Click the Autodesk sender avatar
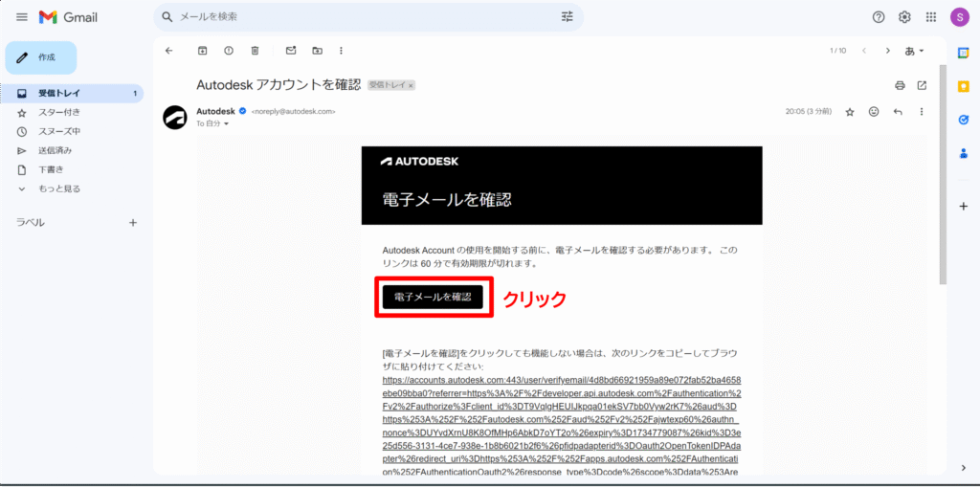 (176, 117)
